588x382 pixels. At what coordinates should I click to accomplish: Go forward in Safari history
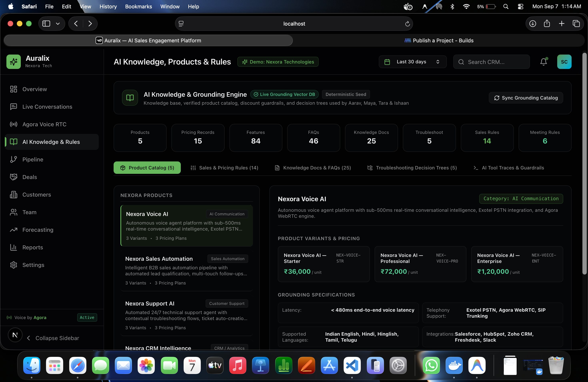pyautogui.click(x=90, y=23)
